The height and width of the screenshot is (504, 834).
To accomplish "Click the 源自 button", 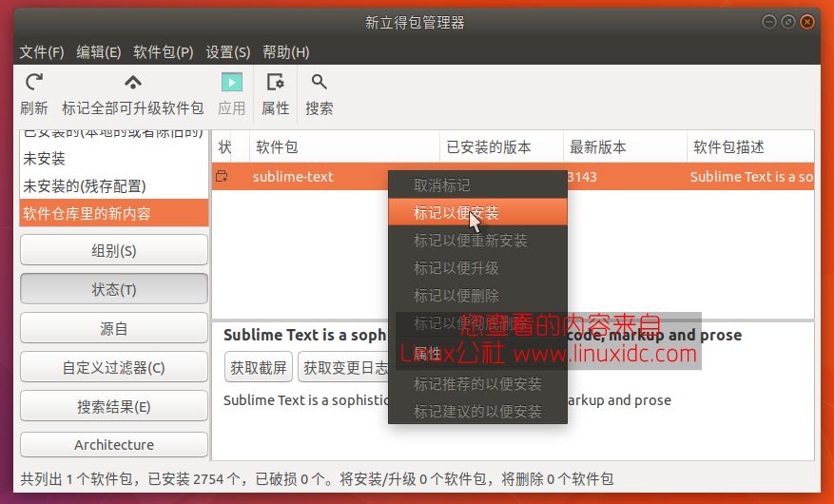I will coord(114,328).
